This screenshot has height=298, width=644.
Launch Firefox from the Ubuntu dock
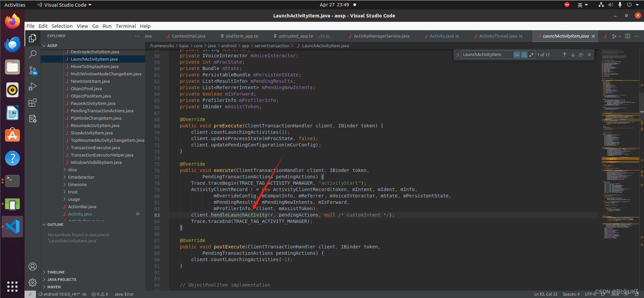12,21
